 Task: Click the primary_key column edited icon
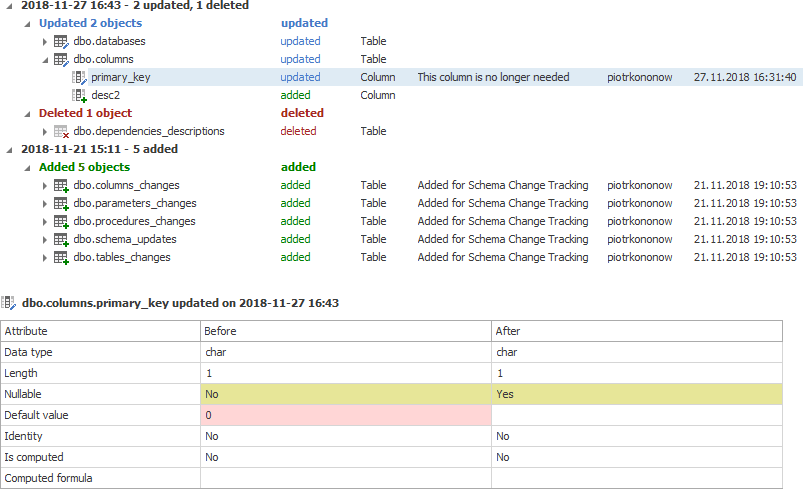tap(80, 78)
